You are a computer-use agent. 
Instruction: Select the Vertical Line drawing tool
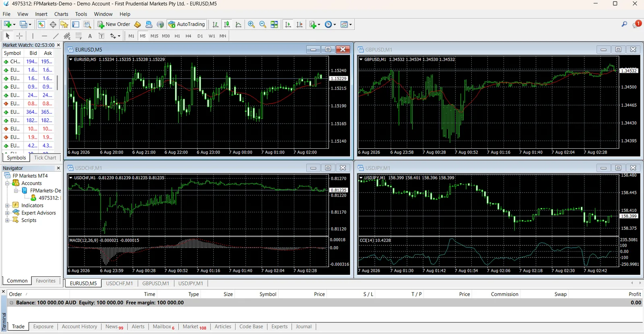pyautogui.click(x=33, y=36)
